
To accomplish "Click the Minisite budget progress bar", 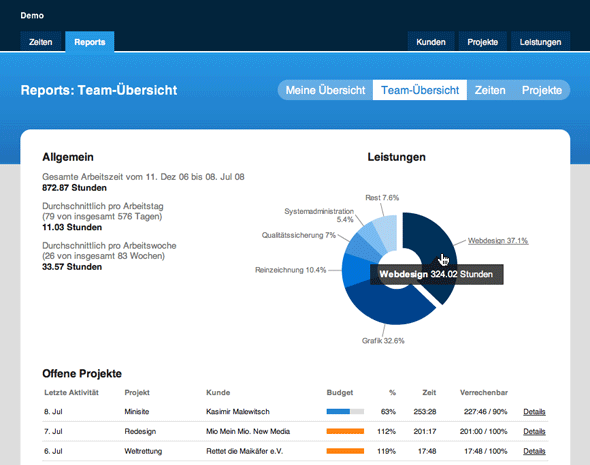I will pos(345,412).
